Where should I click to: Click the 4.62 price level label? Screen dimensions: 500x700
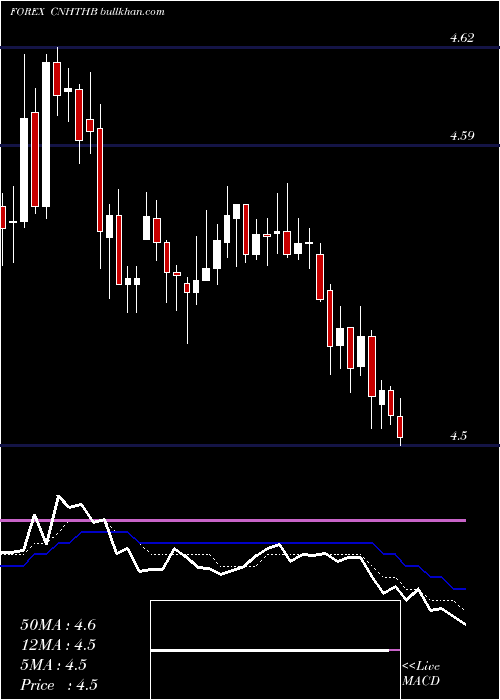[462, 38]
